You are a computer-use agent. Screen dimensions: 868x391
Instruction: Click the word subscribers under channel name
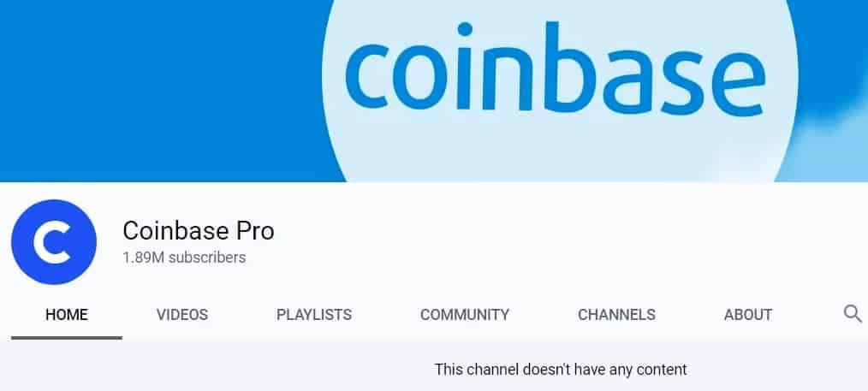(207, 258)
